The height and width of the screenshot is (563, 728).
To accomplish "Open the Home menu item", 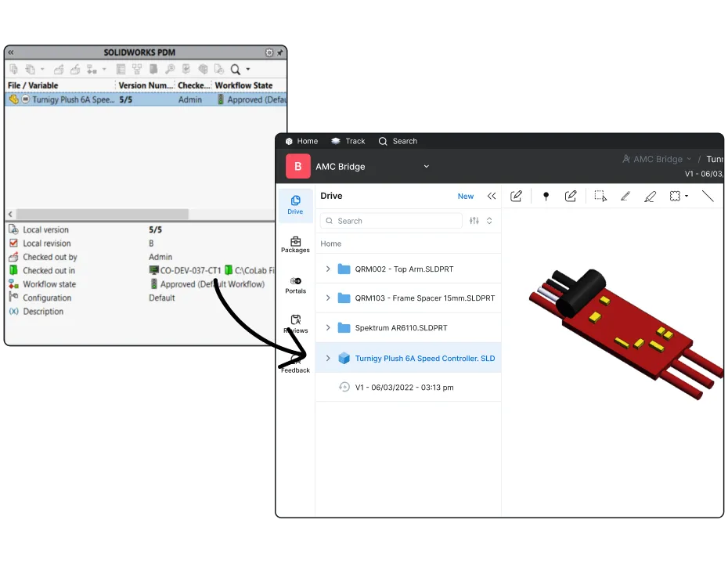I will tap(300, 141).
